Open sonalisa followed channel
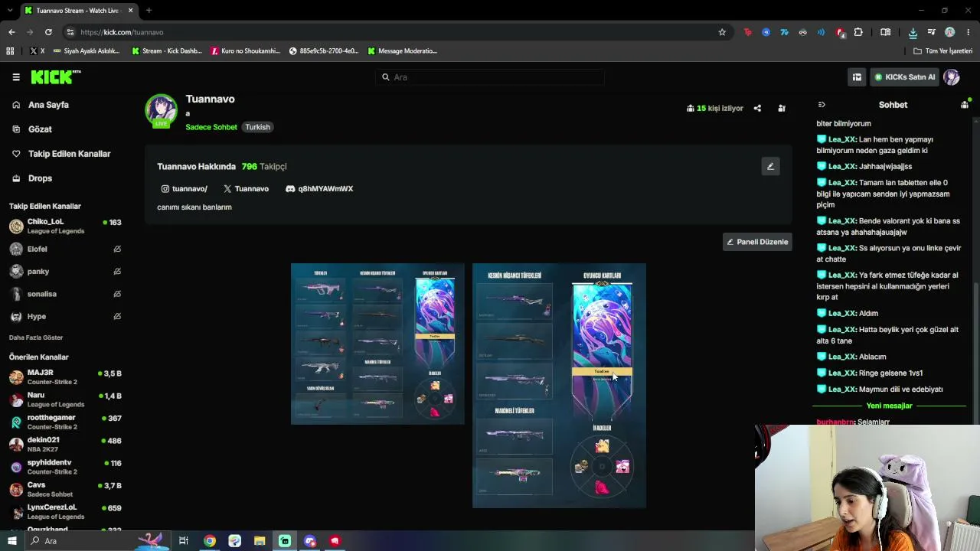 tap(65, 294)
